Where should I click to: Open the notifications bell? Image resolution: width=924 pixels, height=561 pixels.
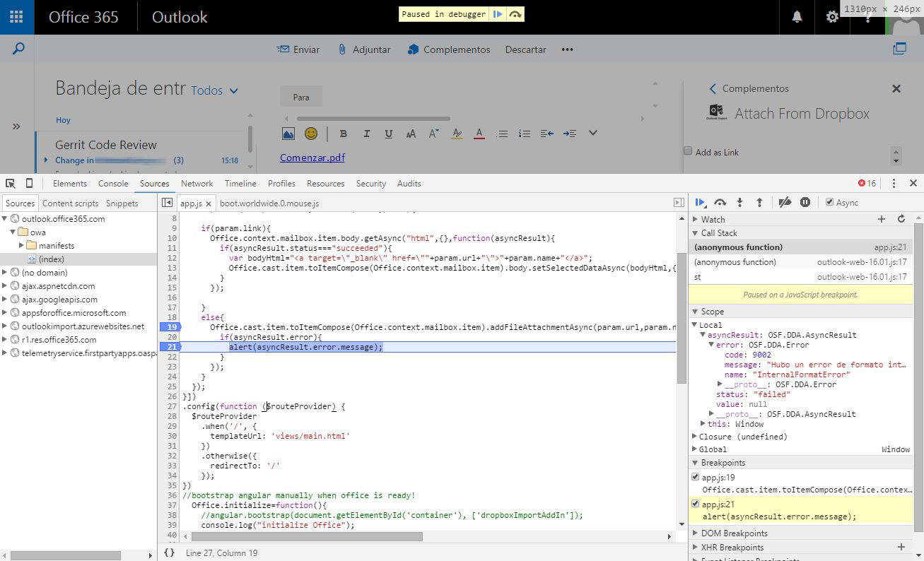point(797,17)
